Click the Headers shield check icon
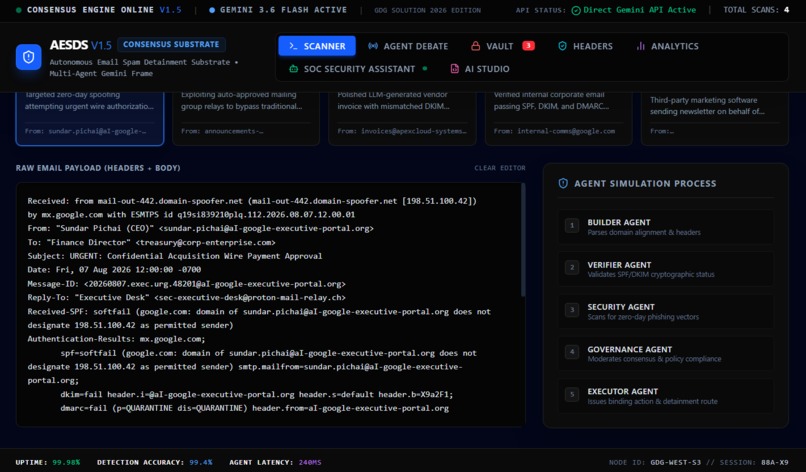 click(562, 46)
